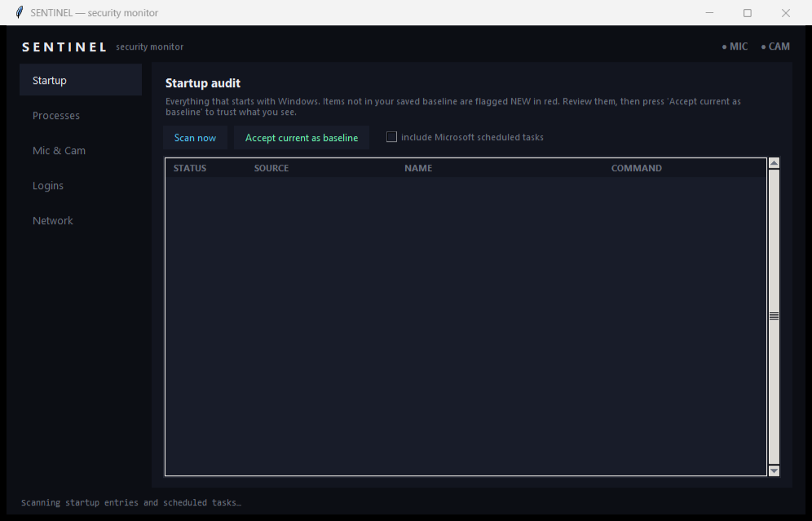Click the SENTINEL logo text

pyautogui.click(x=64, y=47)
